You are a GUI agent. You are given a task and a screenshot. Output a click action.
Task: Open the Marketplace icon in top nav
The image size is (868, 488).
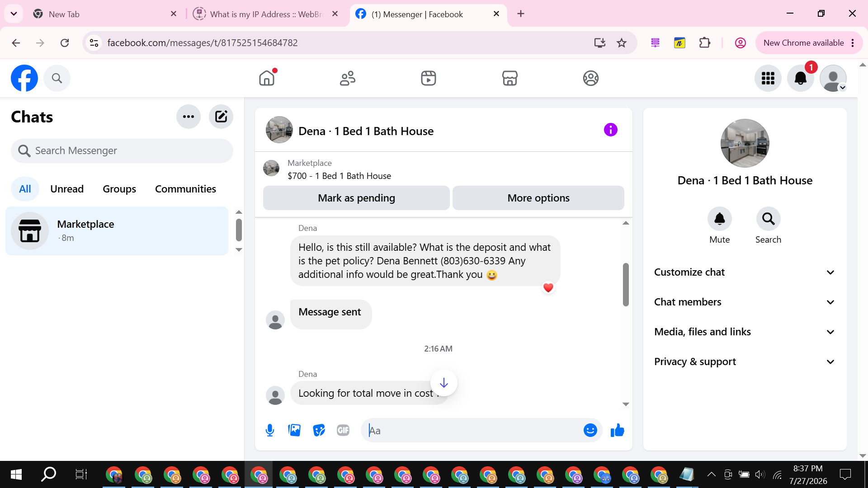point(509,78)
